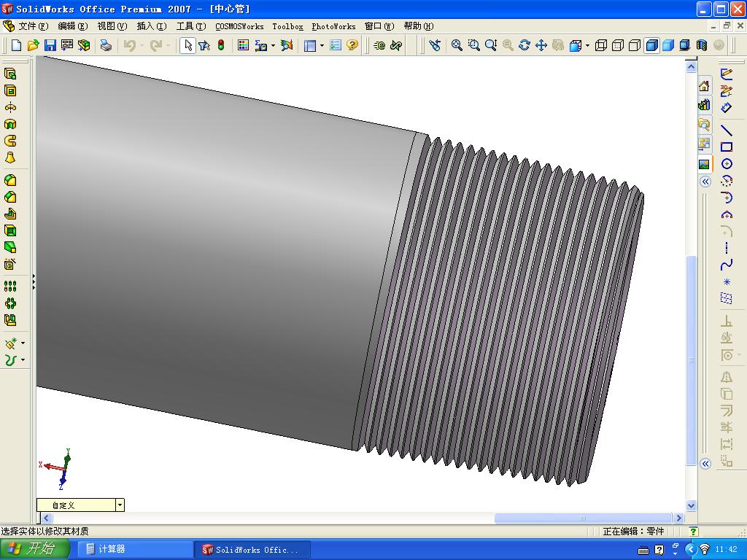Open the COSMOSWorks menu
747x560 pixels.
pos(239,27)
